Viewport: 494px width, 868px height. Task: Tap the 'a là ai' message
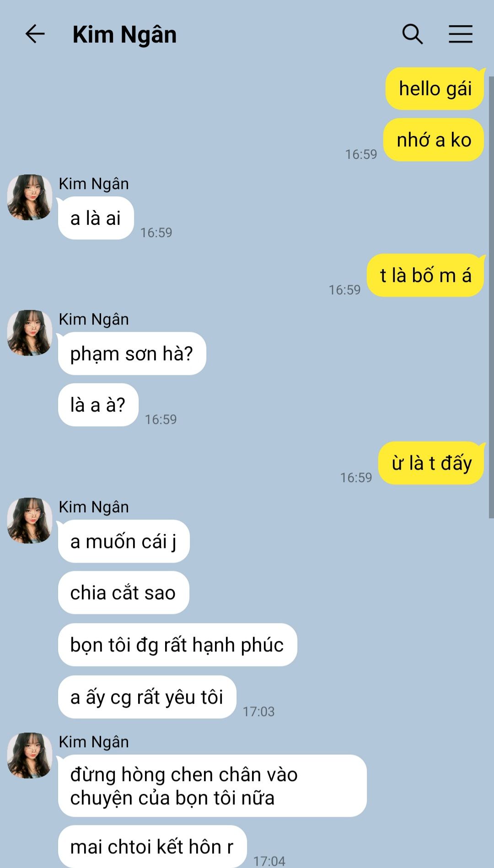pos(96,218)
